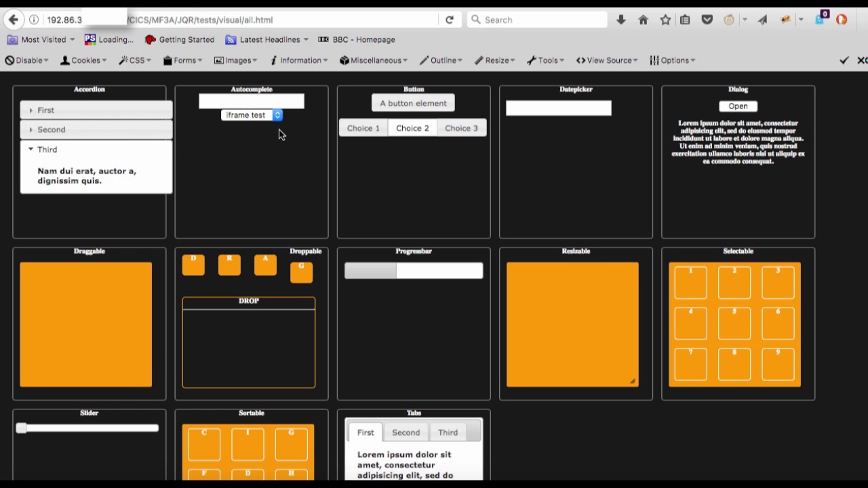Image resolution: width=868 pixels, height=488 pixels.
Task: Open the Miscellaneous dropdown menu
Action: (x=374, y=60)
